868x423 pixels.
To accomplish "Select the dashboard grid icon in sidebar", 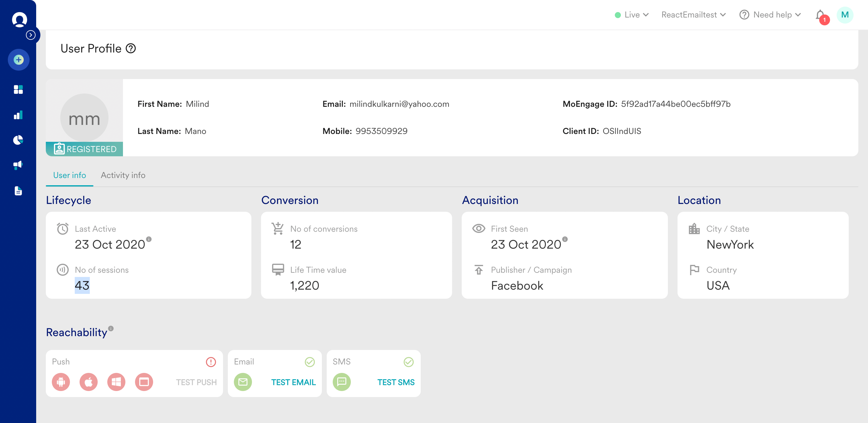I will point(18,89).
